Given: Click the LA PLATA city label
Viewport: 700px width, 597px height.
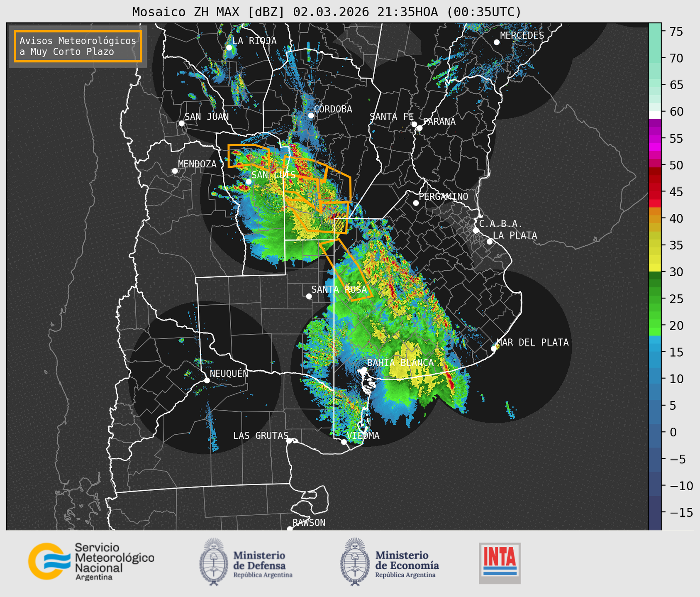Looking at the screenshot, I should (x=515, y=235).
